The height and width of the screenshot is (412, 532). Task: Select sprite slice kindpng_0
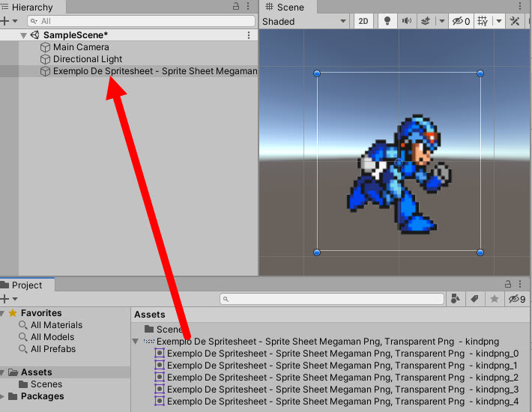342,354
